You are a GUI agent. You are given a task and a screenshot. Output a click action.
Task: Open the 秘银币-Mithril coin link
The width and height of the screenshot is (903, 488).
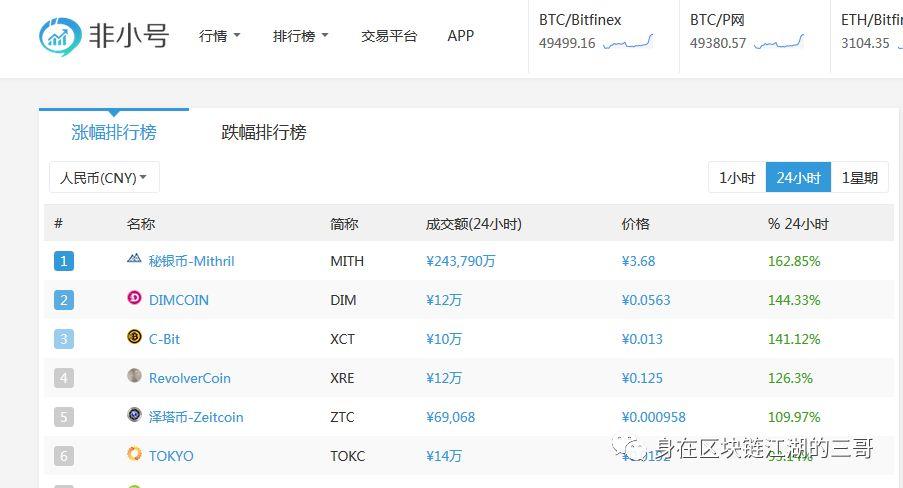click(x=191, y=261)
